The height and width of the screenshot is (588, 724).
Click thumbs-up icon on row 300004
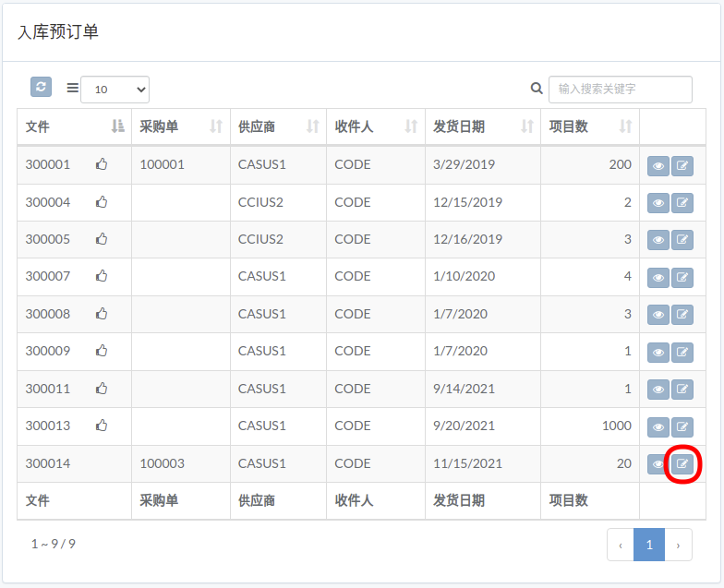pyautogui.click(x=102, y=201)
